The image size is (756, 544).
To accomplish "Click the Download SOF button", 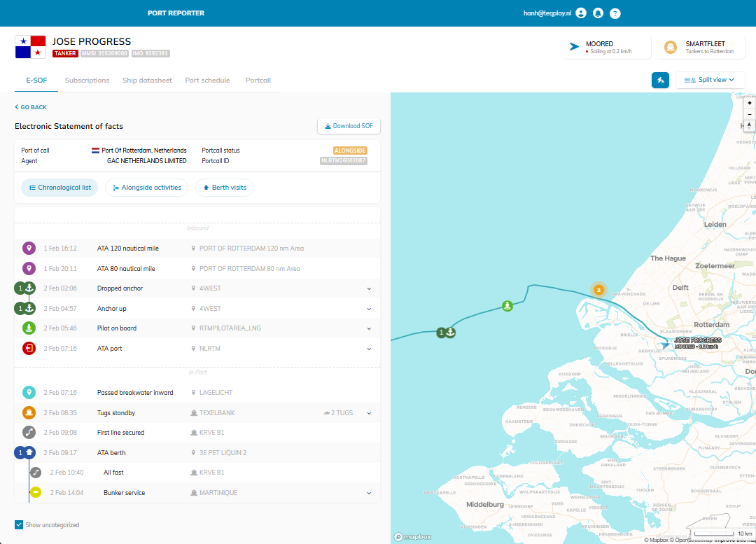I will pyautogui.click(x=349, y=126).
